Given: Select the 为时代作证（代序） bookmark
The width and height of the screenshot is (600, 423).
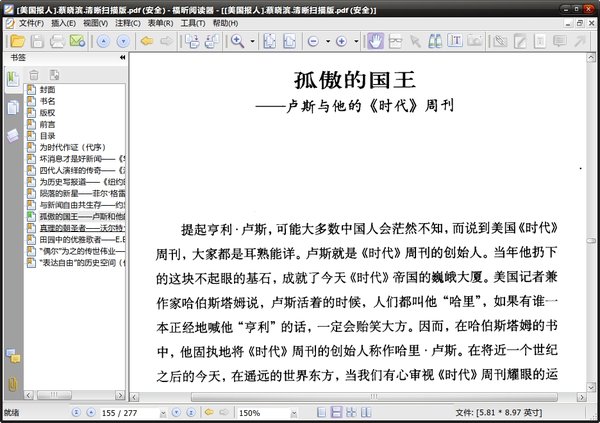Looking at the screenshot, I should click(x=73, y=147).
